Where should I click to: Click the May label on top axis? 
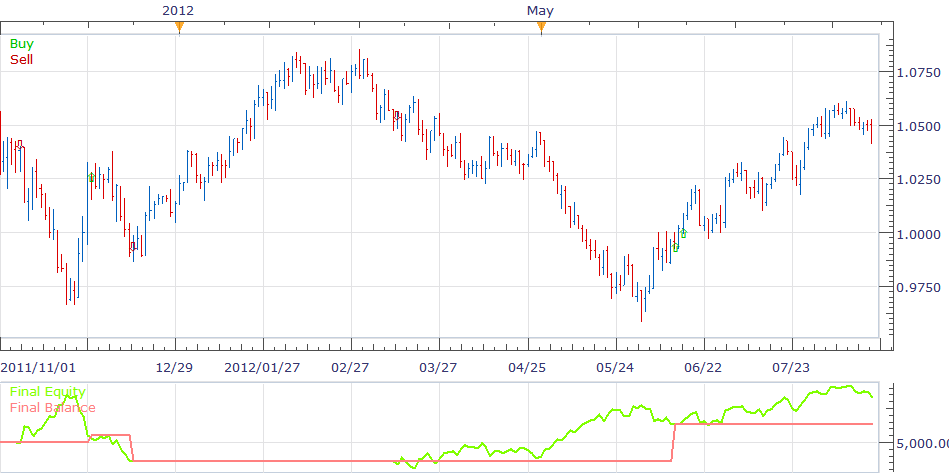click(540, 10)
